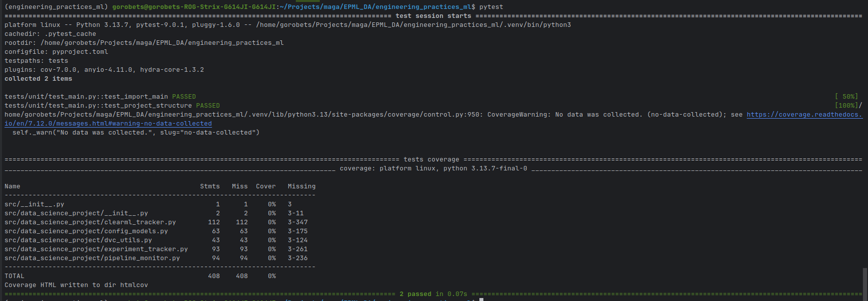Image resolution: width=868 pixels, height=301 pixels.
Task: Select the config_models.py file path
Action: coord(86,231)
